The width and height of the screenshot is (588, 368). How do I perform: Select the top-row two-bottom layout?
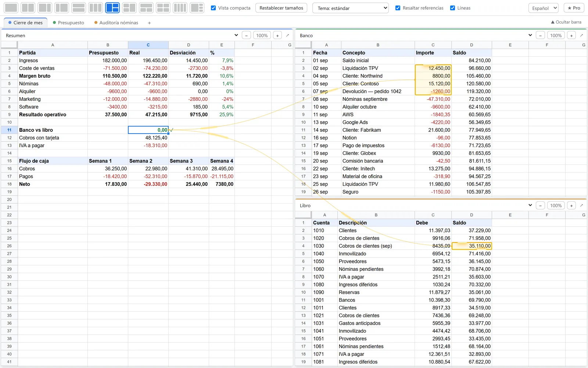(x=146, y=8)
